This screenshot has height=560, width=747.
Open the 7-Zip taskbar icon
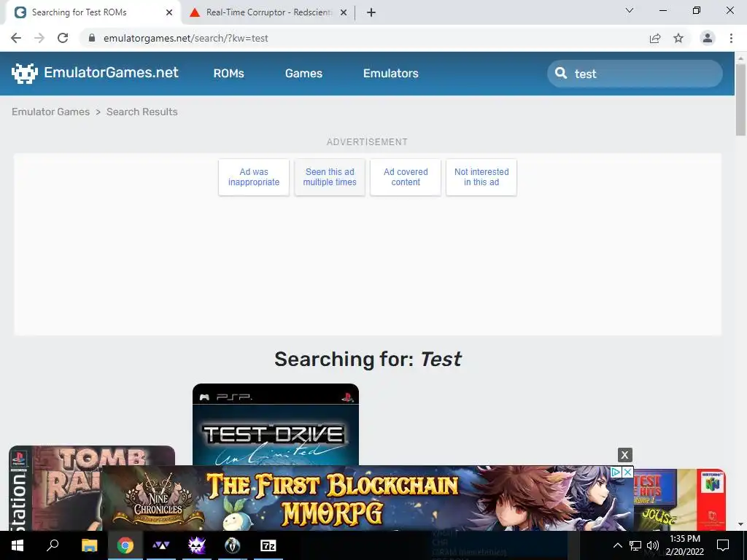tap(268, 545)
